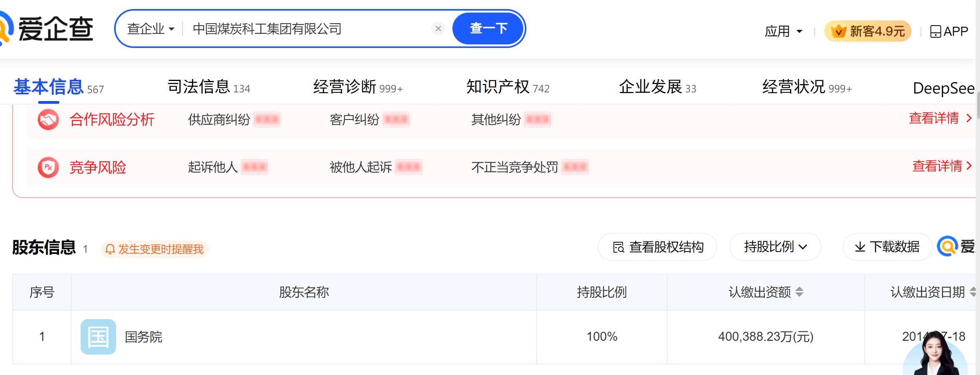Switch to the 司法信息 tab

[209, 87]
